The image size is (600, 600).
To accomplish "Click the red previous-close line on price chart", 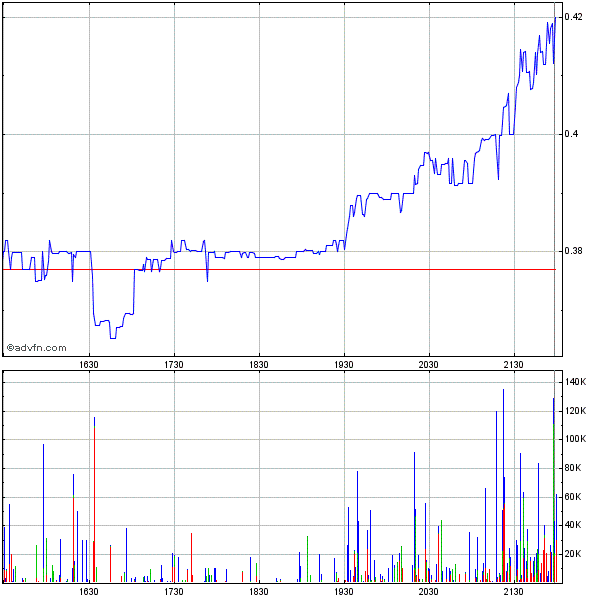I will (x=279, y=269).
